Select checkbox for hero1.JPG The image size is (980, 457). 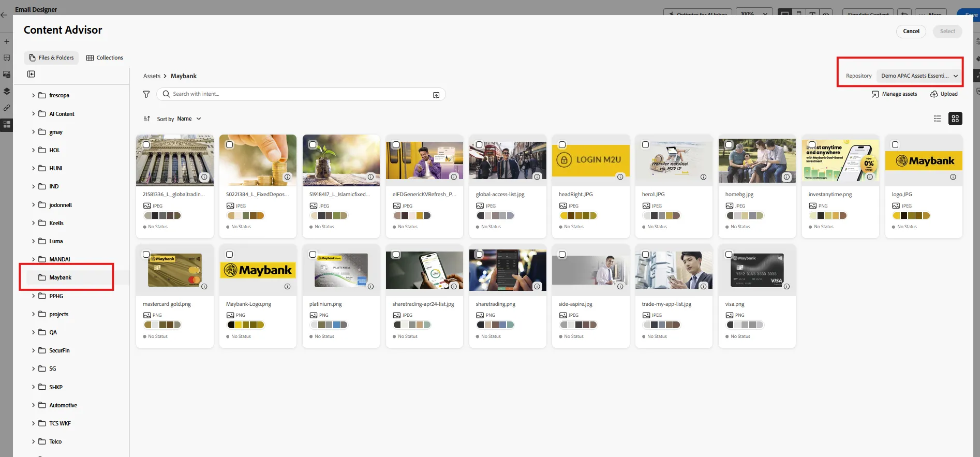coord(646,145)
